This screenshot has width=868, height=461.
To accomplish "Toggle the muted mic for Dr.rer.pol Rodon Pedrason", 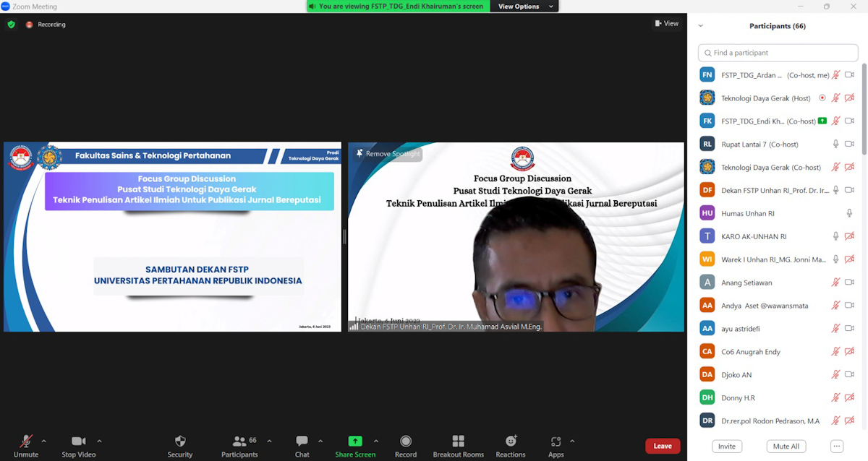I will click(x=836, y=421).
